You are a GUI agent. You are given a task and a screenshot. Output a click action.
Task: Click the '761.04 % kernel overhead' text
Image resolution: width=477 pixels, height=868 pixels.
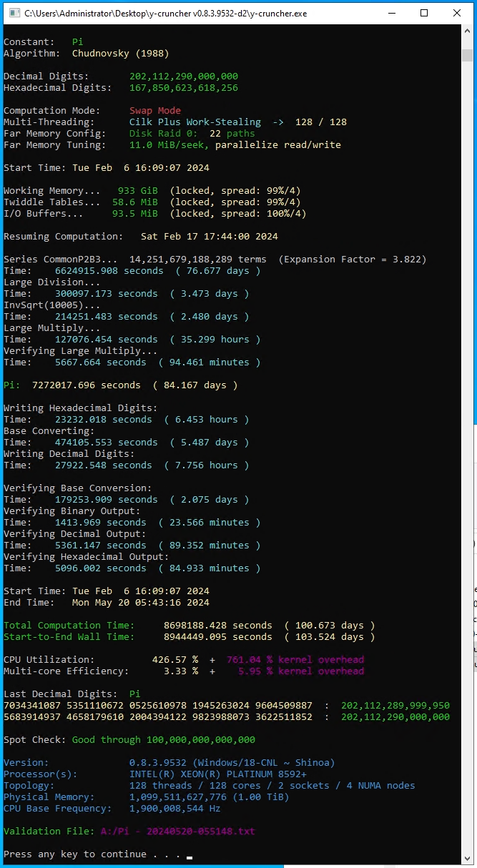(x=295, y=660)
